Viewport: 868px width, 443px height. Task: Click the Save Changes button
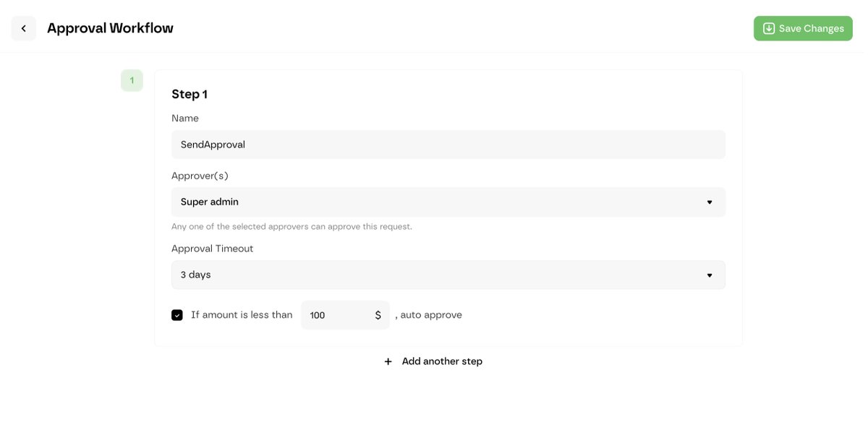tap(803, 28)
